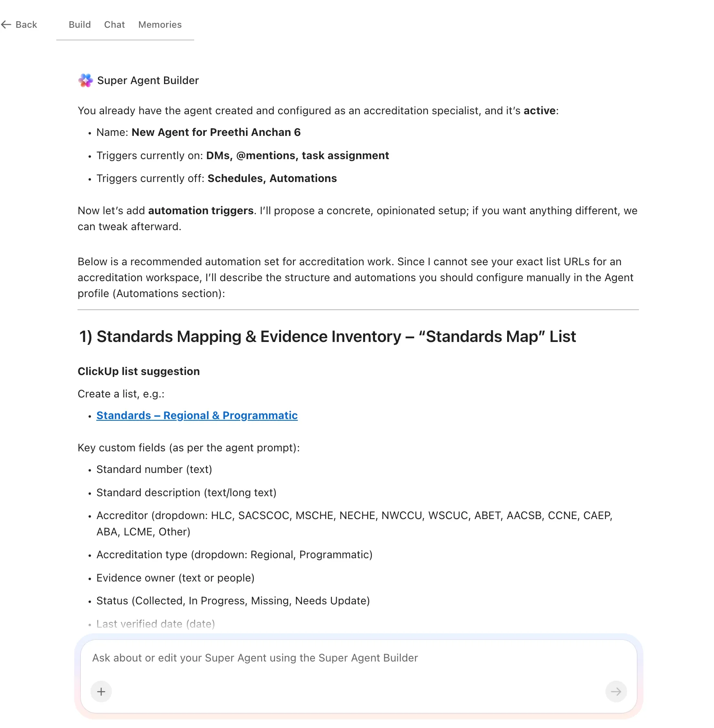The image size is (714, 728).
Task: Click the Accreditor dropdown bullet text
Action: point(354,524)
